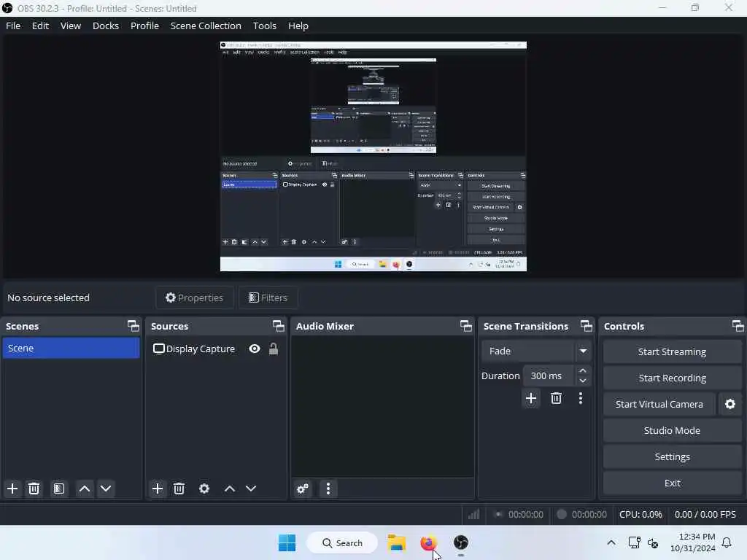Open the Help menu
Screen dimensions: 747x560
[x=298, y=26]
